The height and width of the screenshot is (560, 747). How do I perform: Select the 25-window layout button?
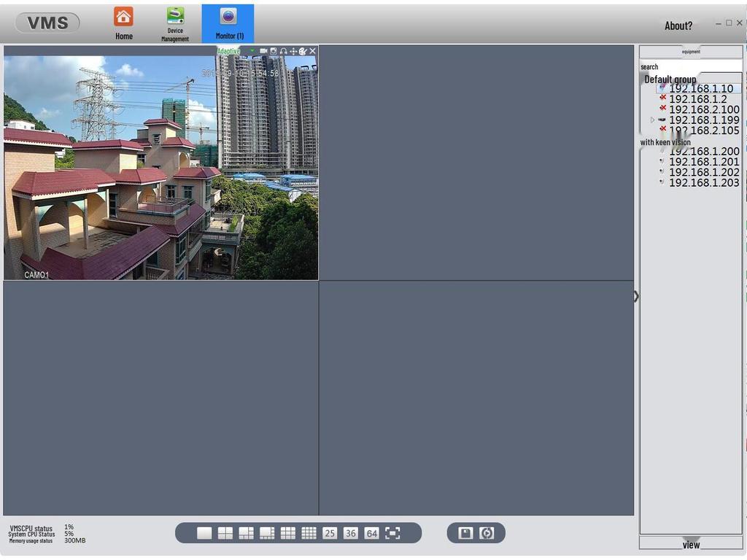pyautogui.click(x=330, y=533)
